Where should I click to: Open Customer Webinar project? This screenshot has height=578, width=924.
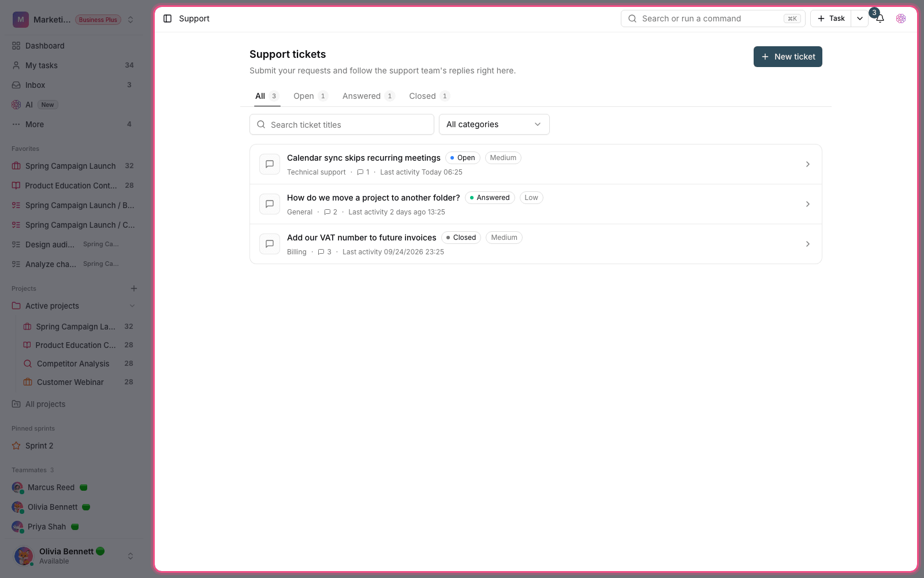tap(79, 382)
